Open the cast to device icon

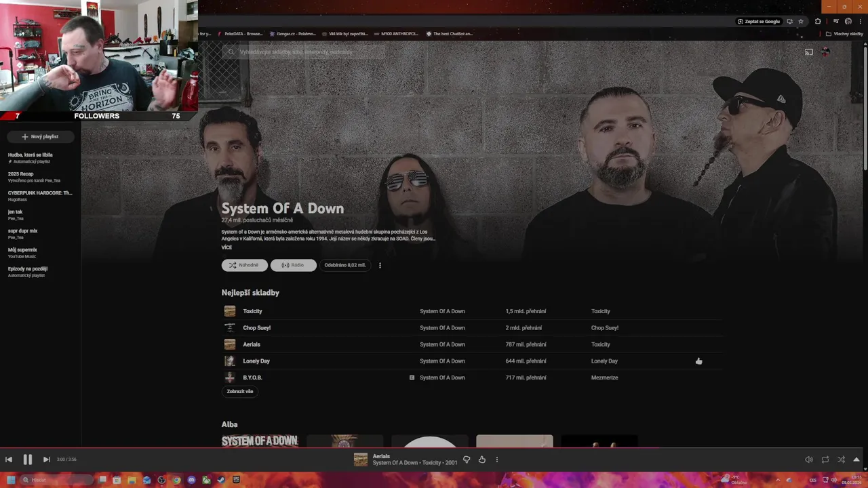pyautogui.click(x=809, y=52)
